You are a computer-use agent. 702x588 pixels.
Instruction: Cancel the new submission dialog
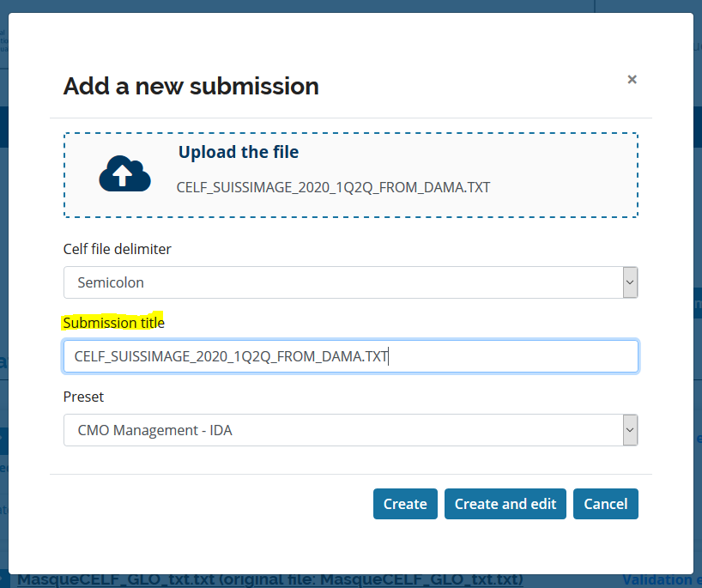click(x=605, y=504)
